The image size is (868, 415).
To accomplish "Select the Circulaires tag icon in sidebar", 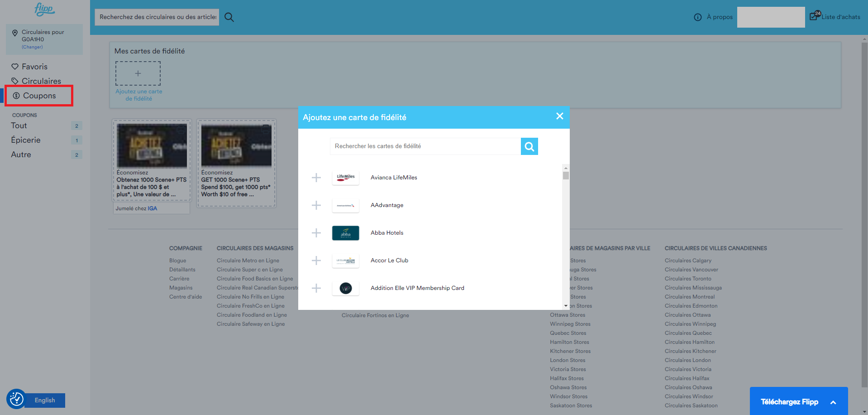I will pyautogui.click(x=15, y=81).
